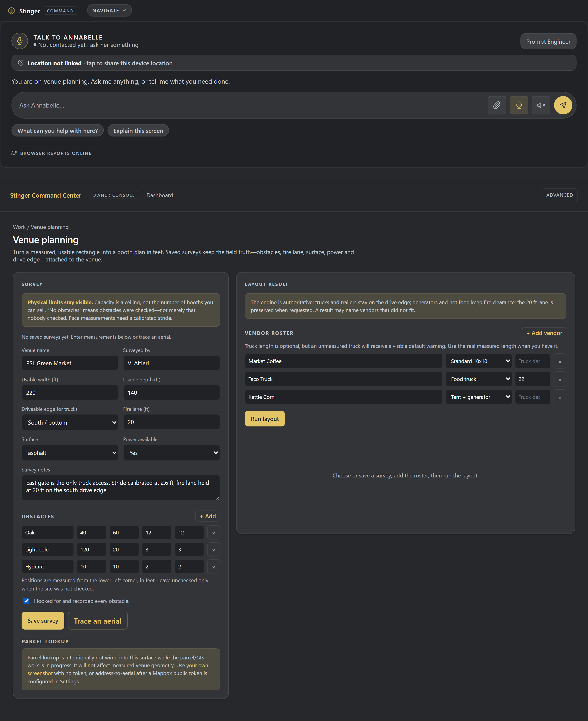
Task: Change Taco Truck vendor type dropdown
Action: pyautogui.click(x=479, y=379)
